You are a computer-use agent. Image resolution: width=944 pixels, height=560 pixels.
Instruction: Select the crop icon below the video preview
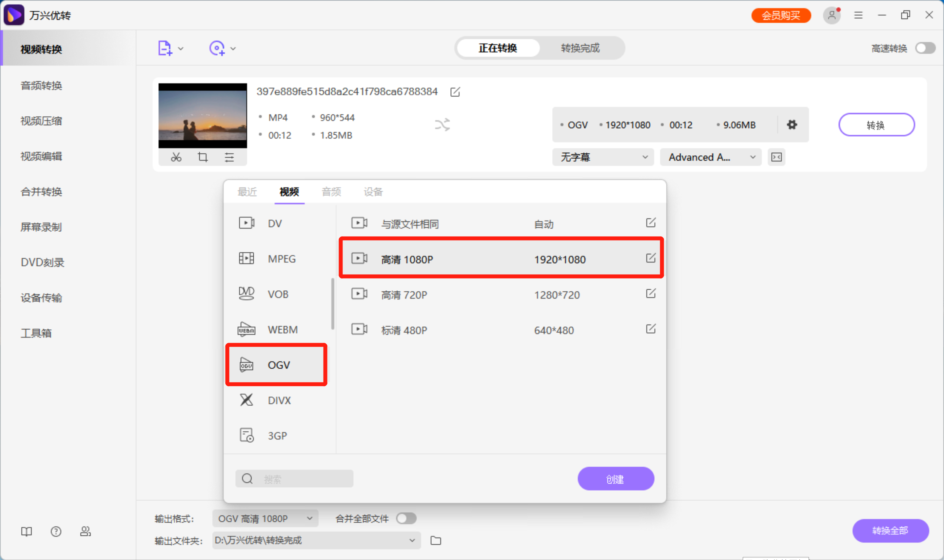(x=203, y=157)
